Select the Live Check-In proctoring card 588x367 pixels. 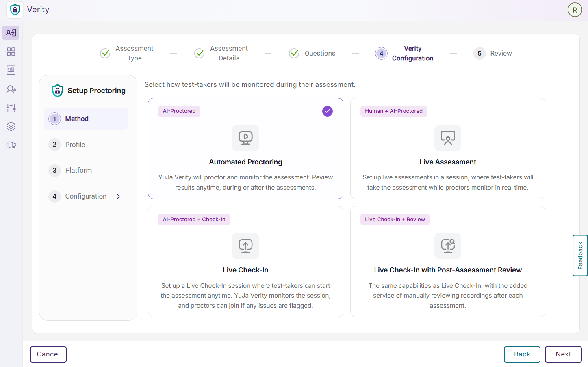coord(245,261)
